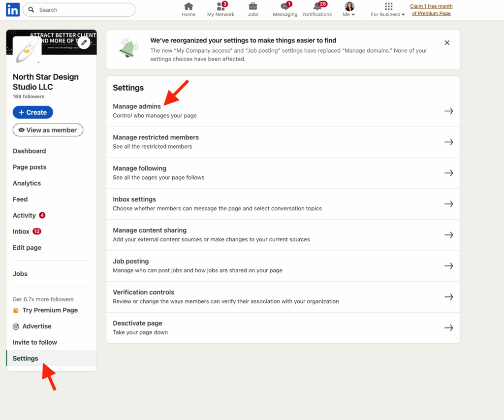Click arrow for Manage content sharing
Image resolution: width=504 pixels, height=420 pixels.
pos(449,235)
